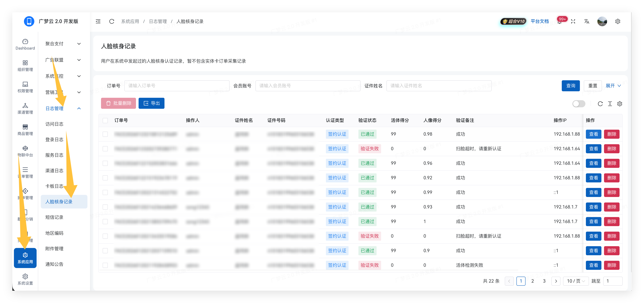Click the table reload icon above the table

(x=600, y=104)
